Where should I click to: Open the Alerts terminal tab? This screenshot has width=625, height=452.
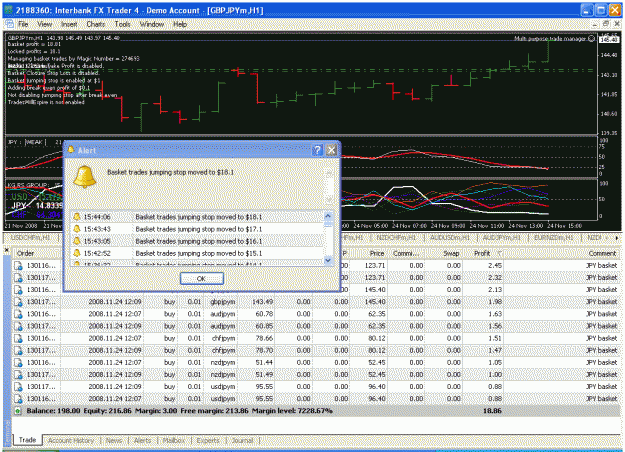[x=142, y=440]
